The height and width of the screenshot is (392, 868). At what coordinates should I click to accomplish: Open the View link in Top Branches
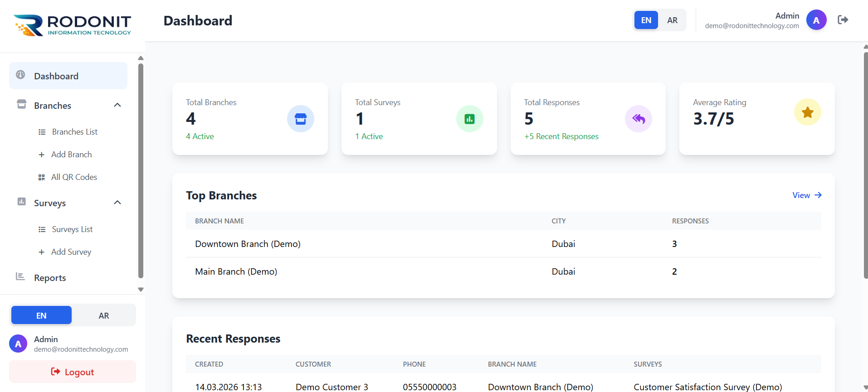coord(806,195)
